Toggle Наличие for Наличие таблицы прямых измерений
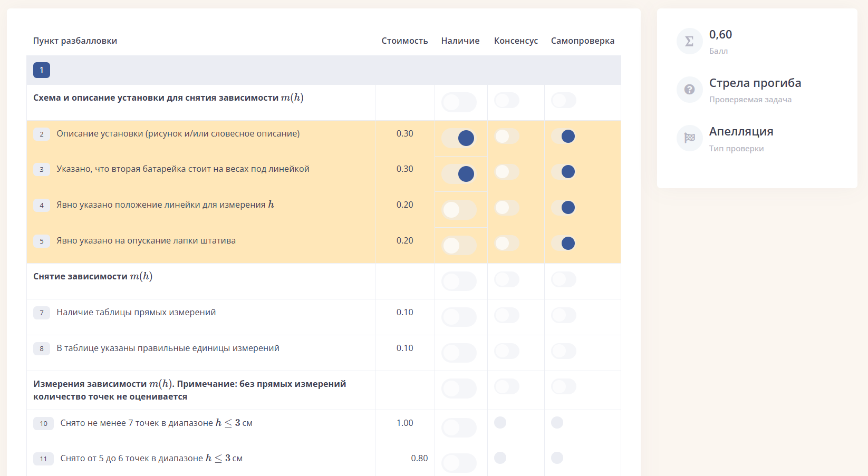The image size is (868, 476). 459,317
